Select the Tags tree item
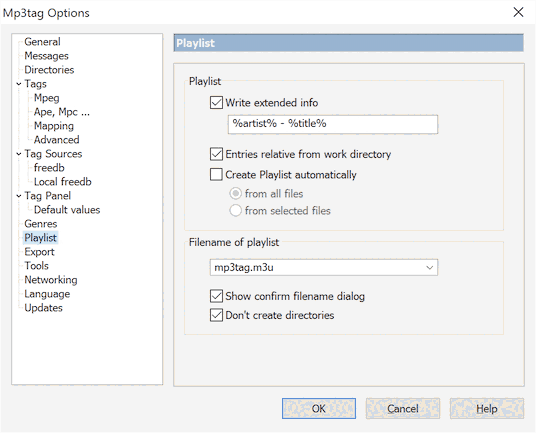The width and height of the screenshot is (536, 433). point(35,84)
